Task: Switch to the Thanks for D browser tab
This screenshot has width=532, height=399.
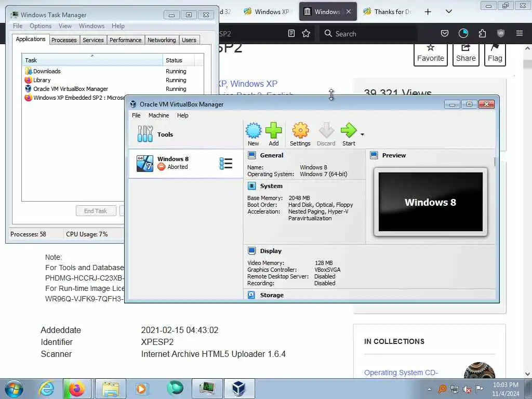Action: (x=387, y=12)
